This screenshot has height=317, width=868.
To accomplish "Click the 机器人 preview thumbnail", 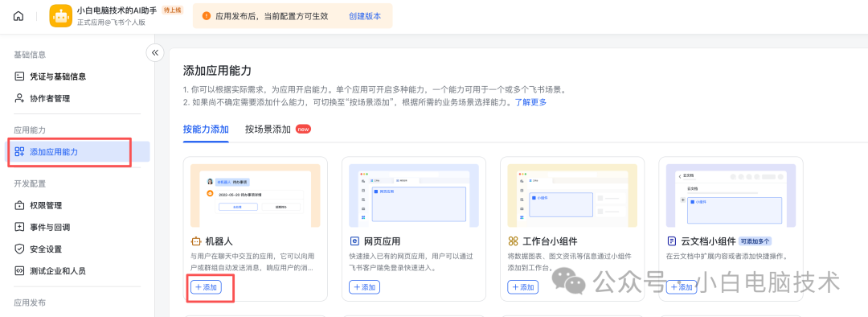I will pos(256,196).
